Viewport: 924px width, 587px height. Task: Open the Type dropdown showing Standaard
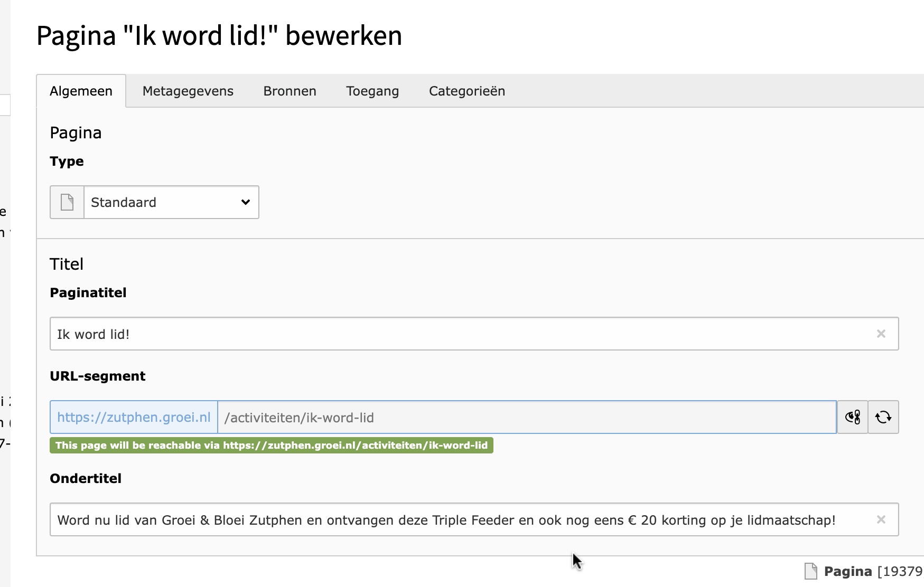tap(171, 202)
